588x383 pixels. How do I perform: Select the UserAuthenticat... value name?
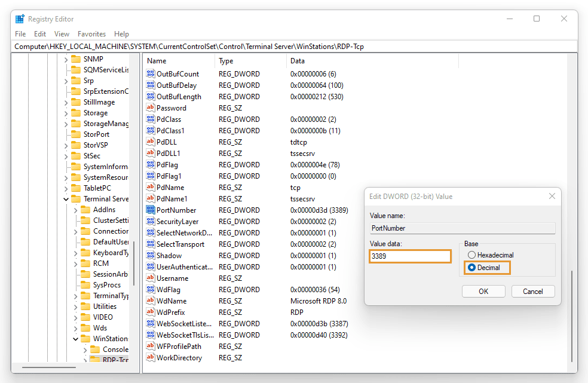click(185, 266)
